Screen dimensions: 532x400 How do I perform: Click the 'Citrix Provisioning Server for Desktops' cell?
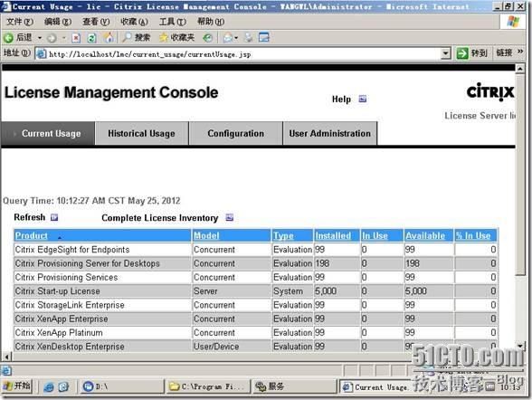(x=102, y=263)
